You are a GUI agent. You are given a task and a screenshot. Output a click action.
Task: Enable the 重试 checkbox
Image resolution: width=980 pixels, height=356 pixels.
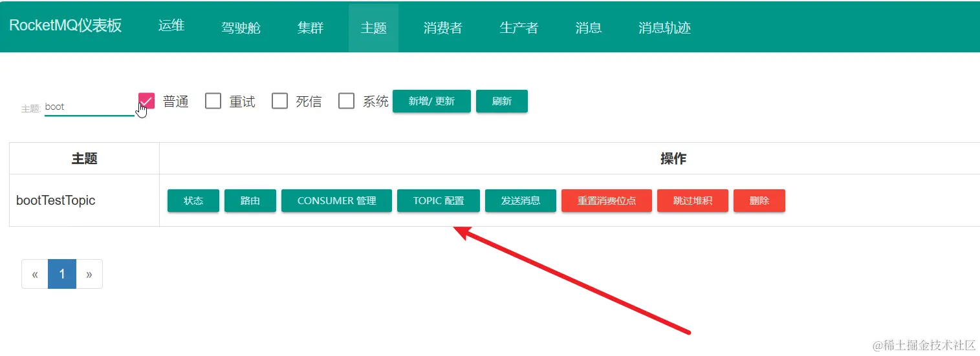coord(213,101)
